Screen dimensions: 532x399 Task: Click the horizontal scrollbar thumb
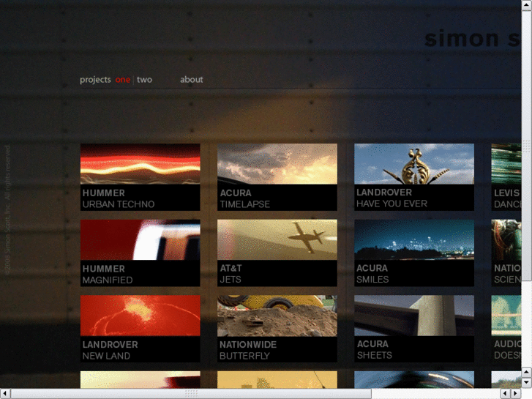191,394
